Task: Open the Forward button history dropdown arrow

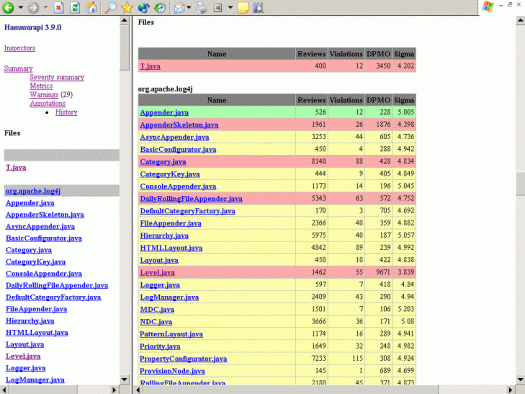Action: (46, 7)
